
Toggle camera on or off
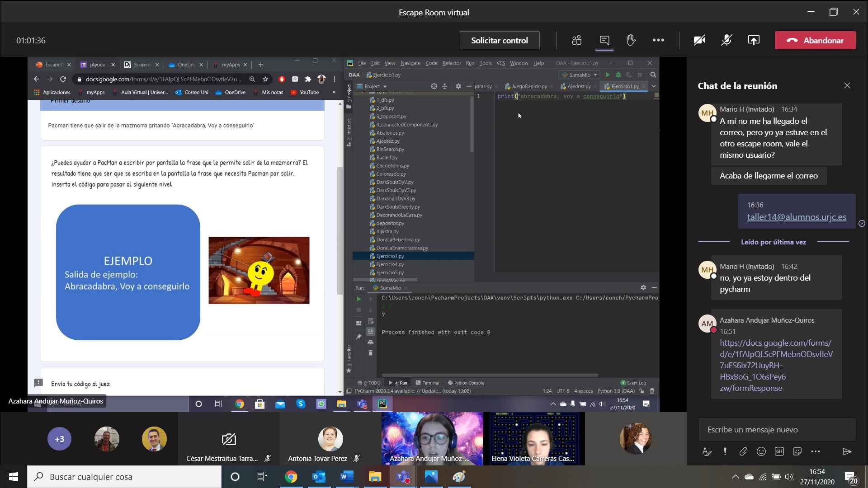click(699, 40)
